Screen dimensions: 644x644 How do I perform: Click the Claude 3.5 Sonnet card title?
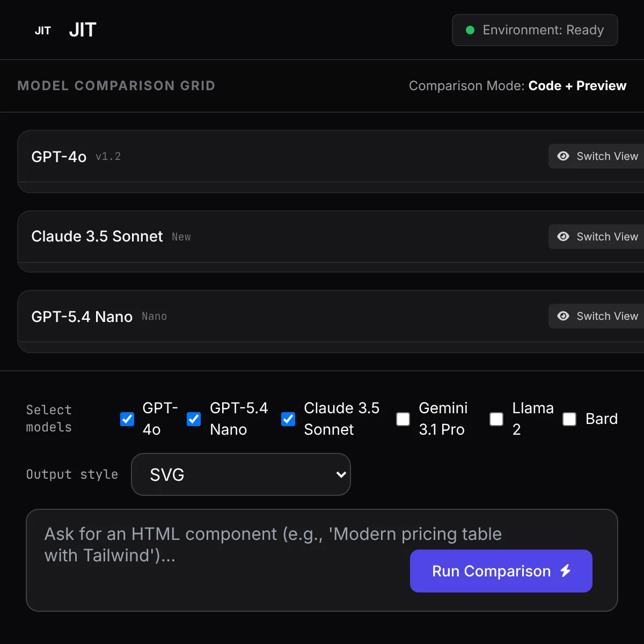97,236
